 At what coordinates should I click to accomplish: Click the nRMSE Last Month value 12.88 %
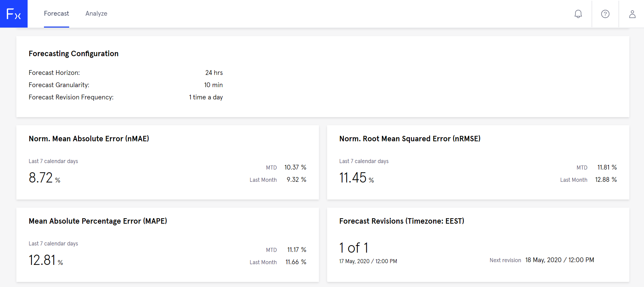pos(606,179)
